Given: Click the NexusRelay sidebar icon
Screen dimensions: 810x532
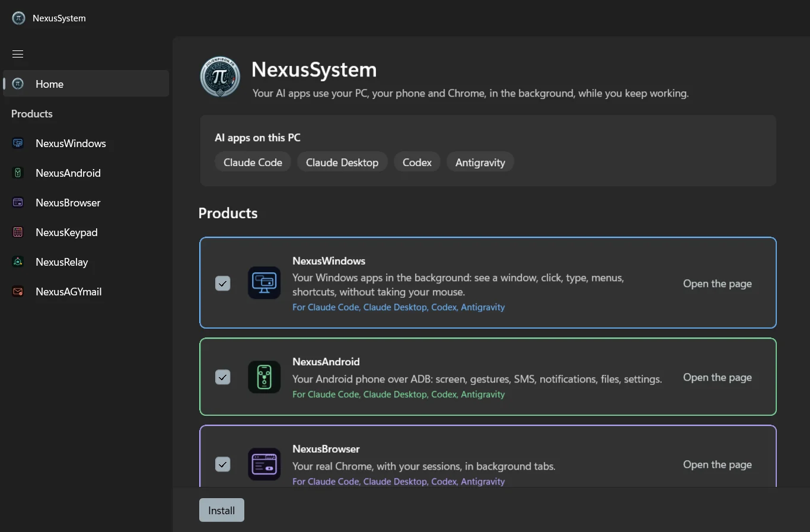Looking at the screenshot, I should 18,262.
